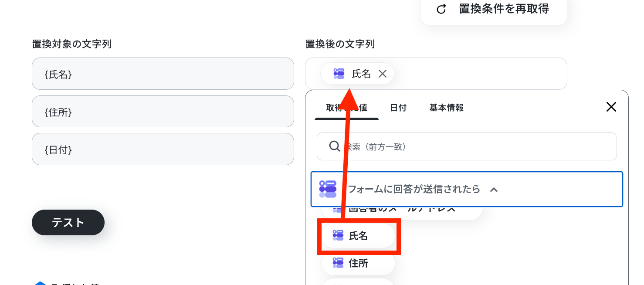Click the 置換条件を再取得 button
The width and height of the screenshot is (644, 285).
[x=494, y=9]
